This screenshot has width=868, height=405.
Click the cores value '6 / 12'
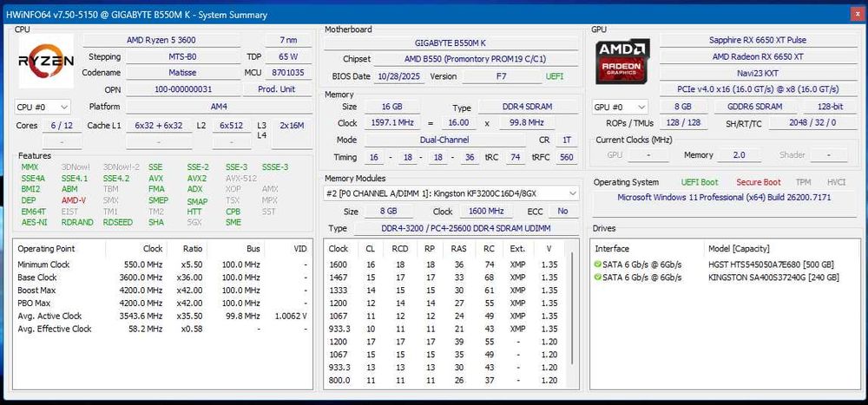point(62,126)
